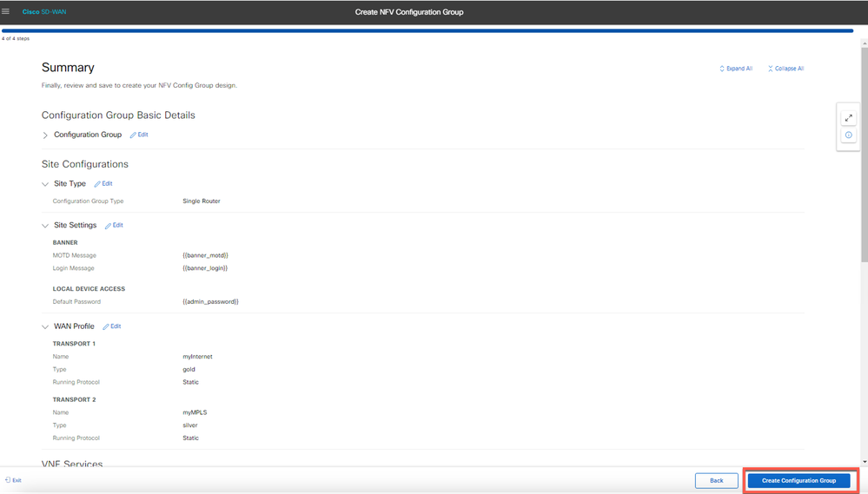
Task: Select the Single Router value
Action: tap(202, 201)
